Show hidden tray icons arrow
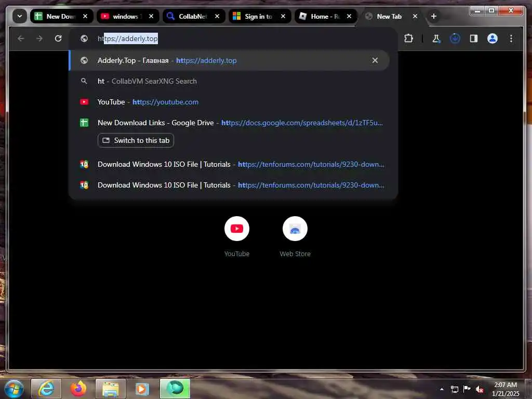 (x=442, y=389)
